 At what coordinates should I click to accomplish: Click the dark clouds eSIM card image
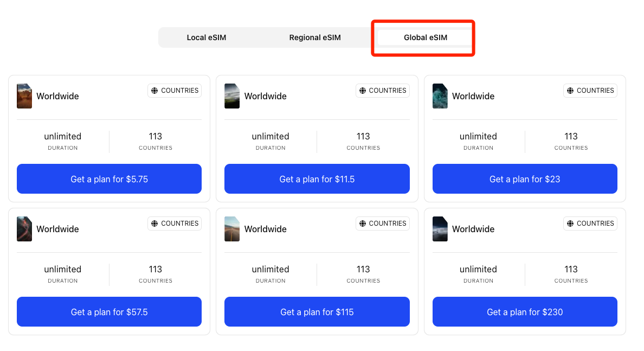click(x=440, y=229)
